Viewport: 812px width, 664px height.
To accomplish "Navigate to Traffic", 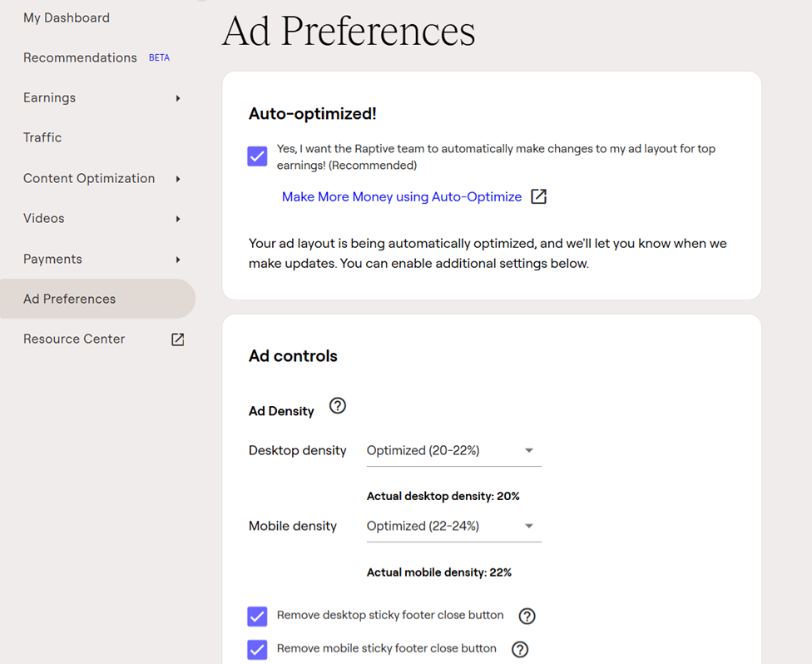I will [x=42, y=137].
